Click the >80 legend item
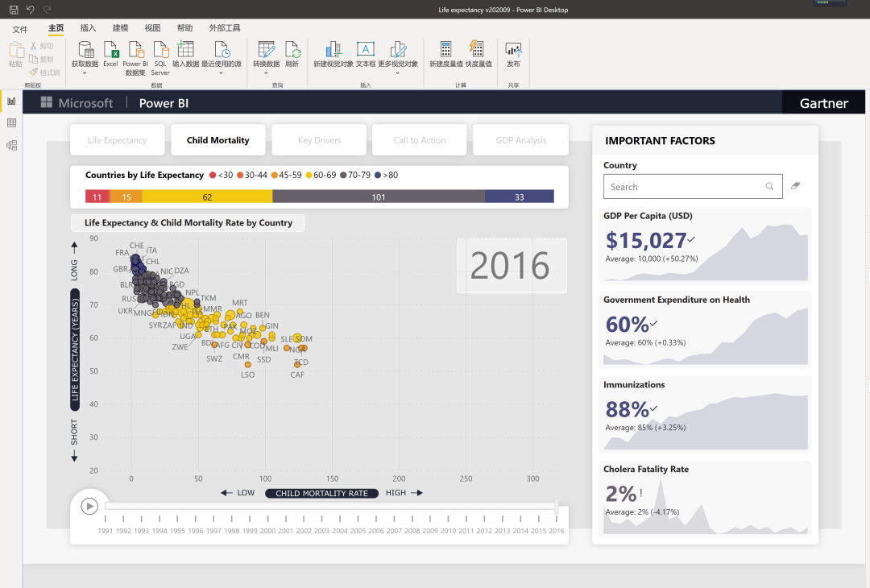The image size is (870, 588). (x=386, y=175)
